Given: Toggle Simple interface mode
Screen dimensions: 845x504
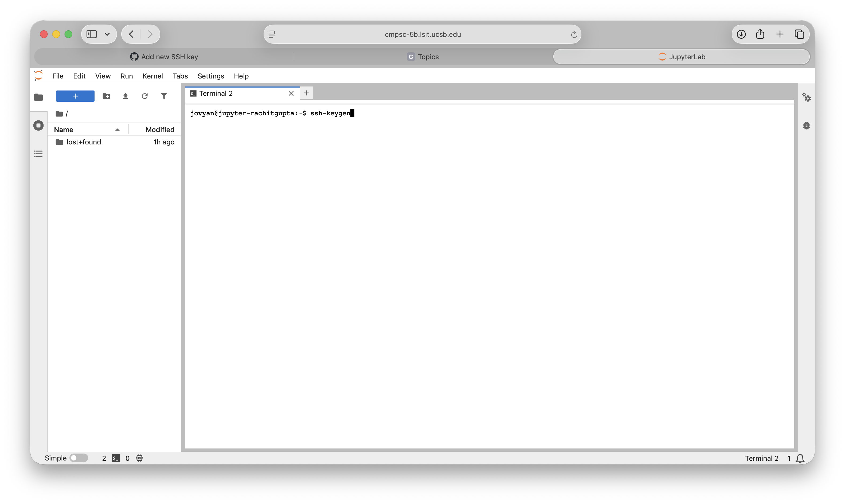Looking at the screenshot, I should click(x=79, y=458).
